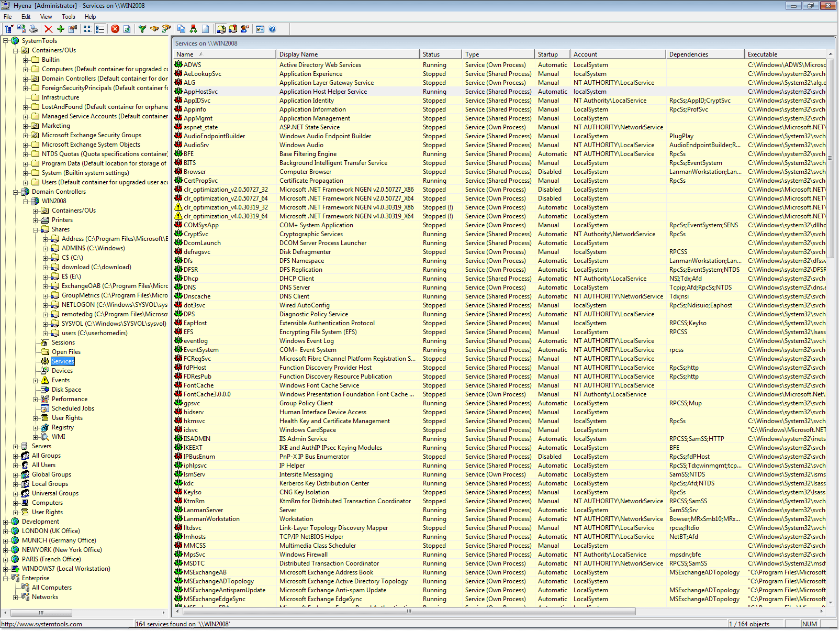Click the green plus Add icon
Viewport: 840px width, 631px height.
[x=60, y=29]
